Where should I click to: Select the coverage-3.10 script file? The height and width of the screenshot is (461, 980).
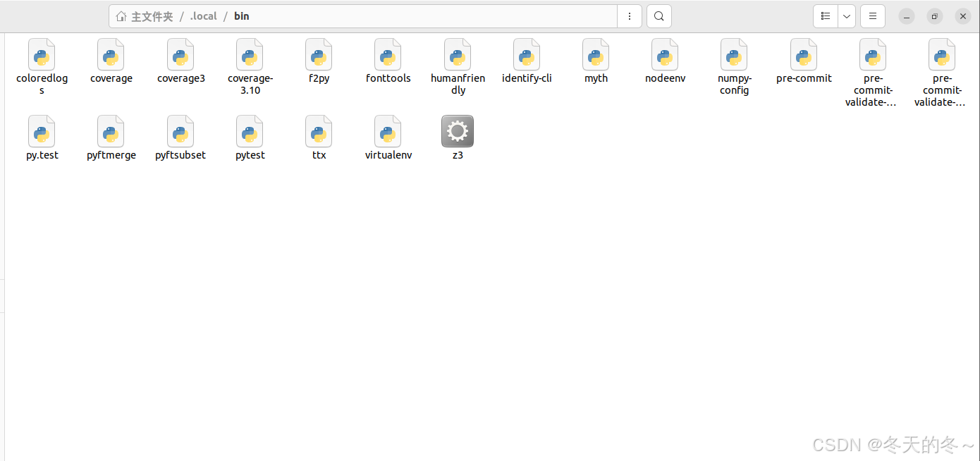click(x=250, y=55)
